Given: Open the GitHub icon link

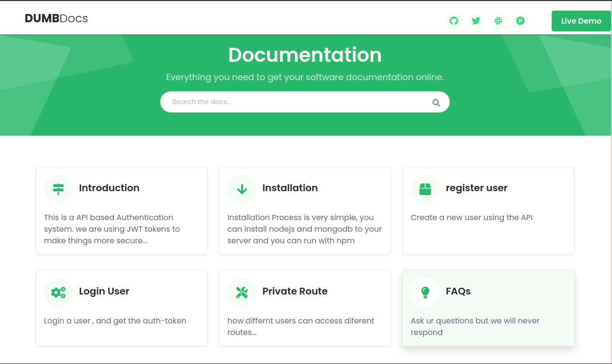Looking at the screenshot, I should [454, 21].
